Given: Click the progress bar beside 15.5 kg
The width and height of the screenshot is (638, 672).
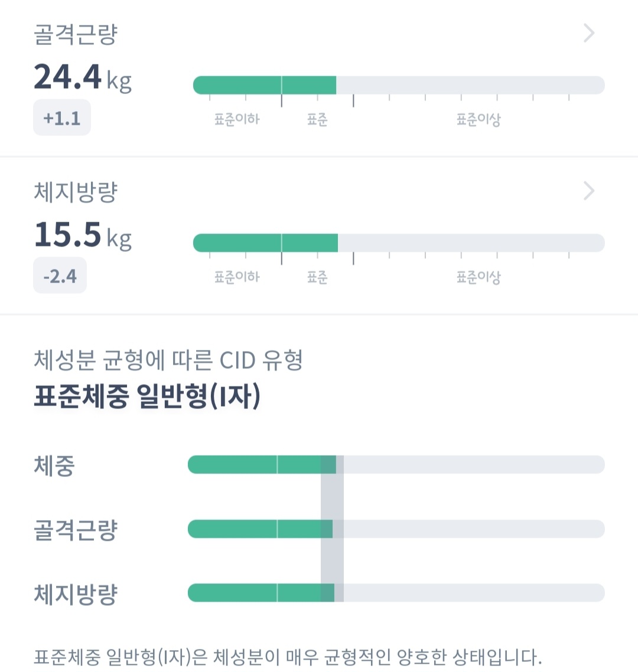Looking at the screenshot, I should pyautogui.click(x=399, y=243).
